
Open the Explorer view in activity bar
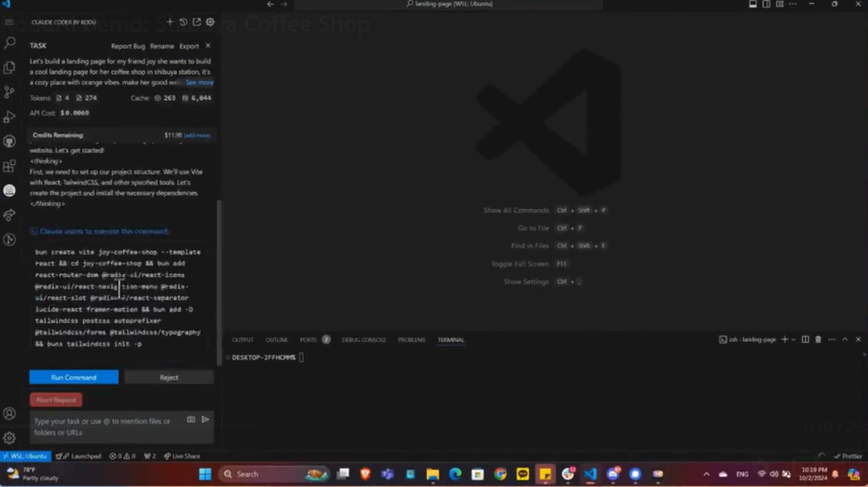pos(10,68)
